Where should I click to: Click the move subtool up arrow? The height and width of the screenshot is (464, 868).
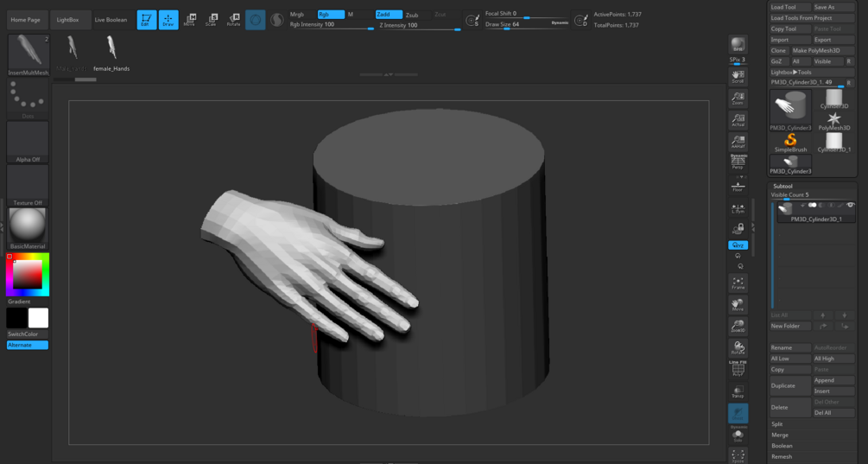822,315
